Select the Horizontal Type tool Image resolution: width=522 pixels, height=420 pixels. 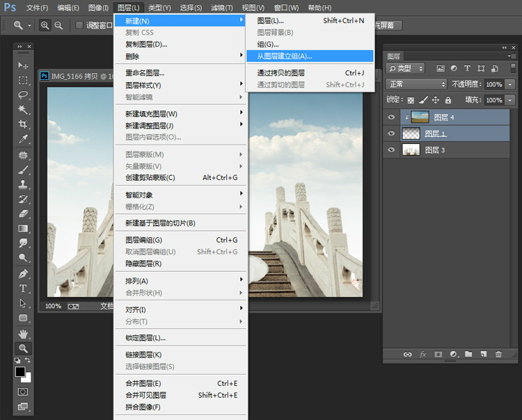(x=23, y=288)
